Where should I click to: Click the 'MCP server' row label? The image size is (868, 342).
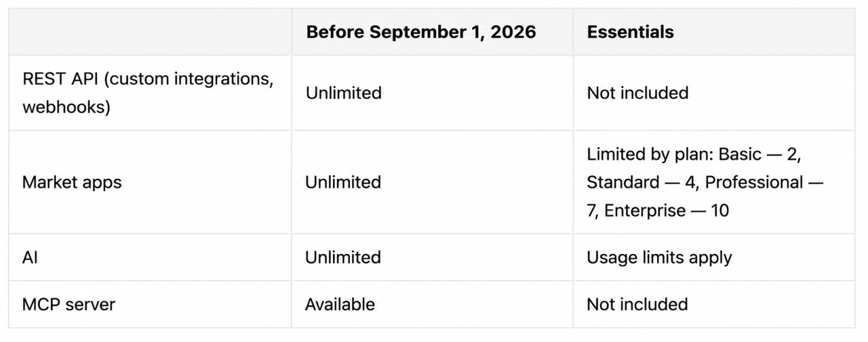click(x=68, y=305)
